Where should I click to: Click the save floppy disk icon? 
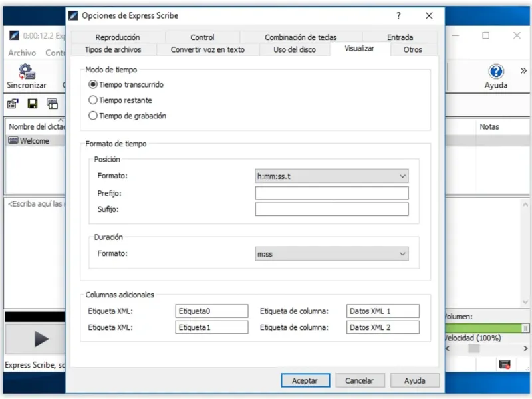pyautogui.click(x=33, y=104)
